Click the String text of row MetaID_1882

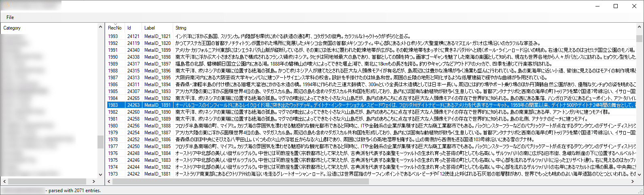pyautogui.click(x=405, y=167)
